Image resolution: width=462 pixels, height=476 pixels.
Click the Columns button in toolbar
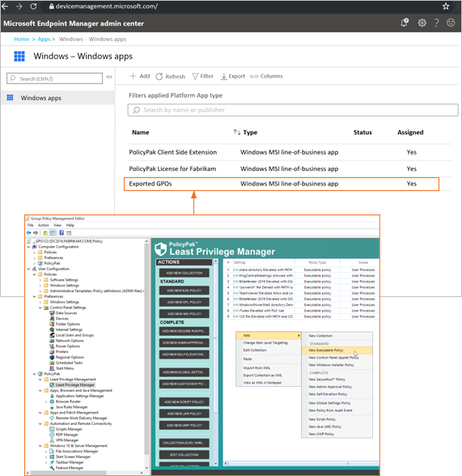(x=266, y=76)
